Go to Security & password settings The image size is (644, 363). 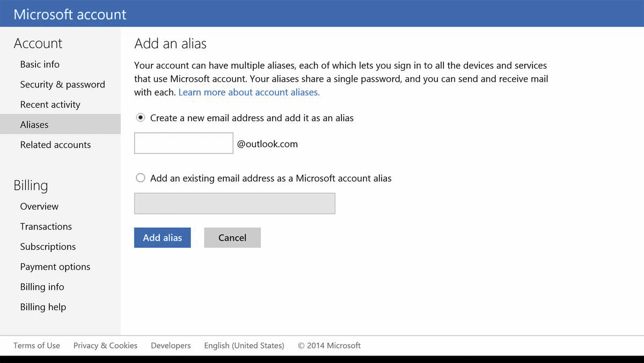(x=62, y=84)
